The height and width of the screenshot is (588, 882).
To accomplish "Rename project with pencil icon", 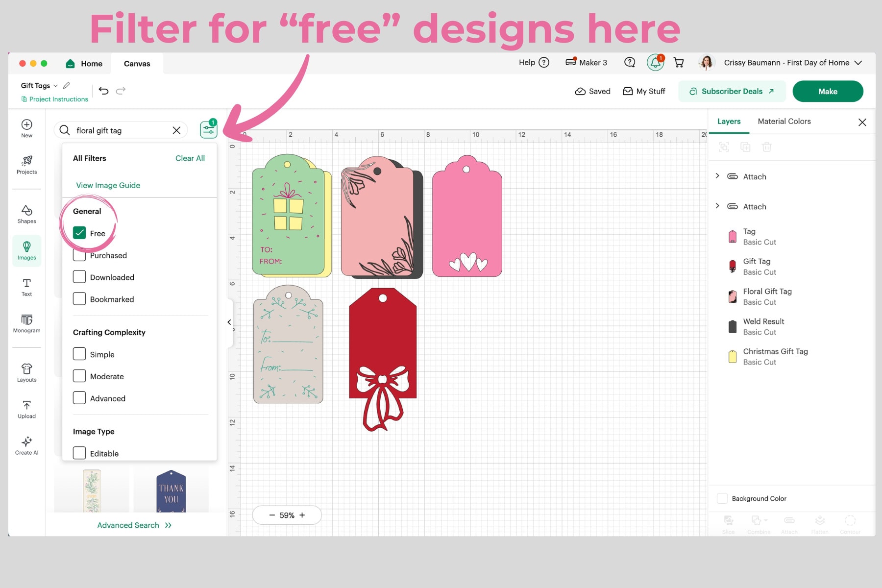I will tap(67, 85).
